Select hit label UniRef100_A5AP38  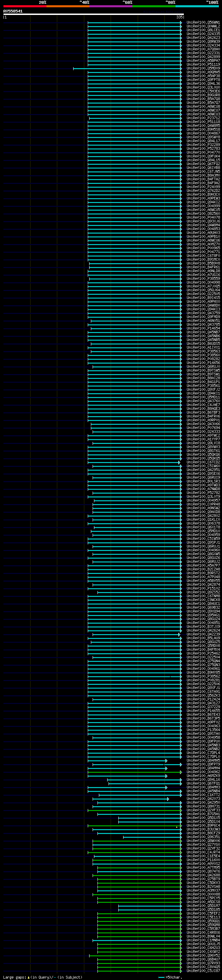coord(203,76)
